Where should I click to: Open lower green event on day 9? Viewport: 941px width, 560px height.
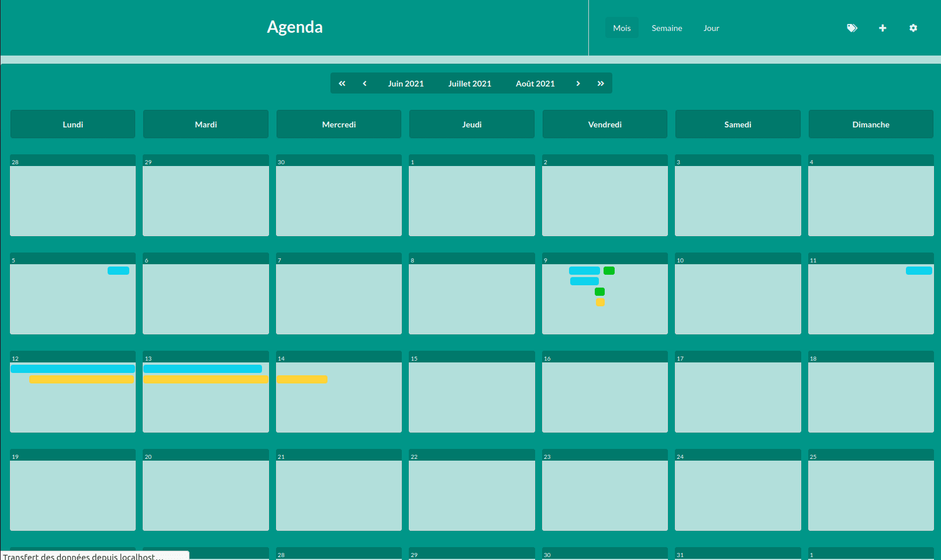tap(599, 292)
